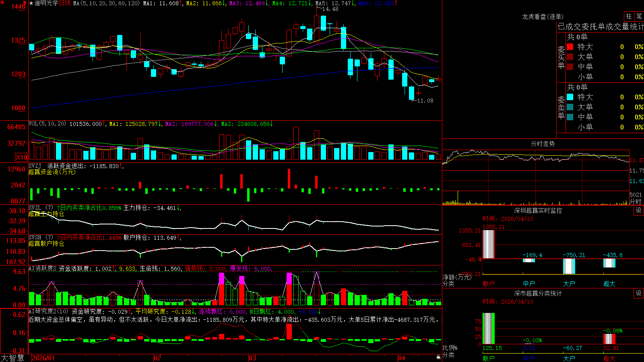
Task: Click the dark red 中单 buy-order swatch
Action: pos(570,66)
